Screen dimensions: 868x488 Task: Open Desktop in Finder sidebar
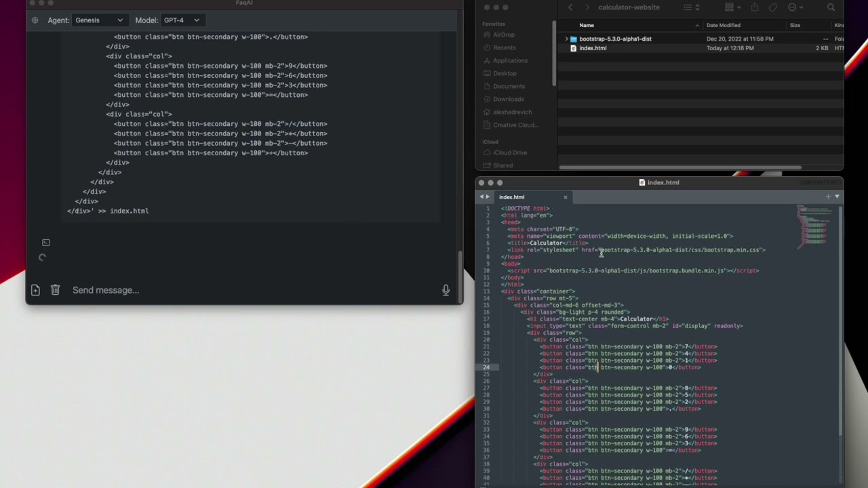tap(505, 73)
